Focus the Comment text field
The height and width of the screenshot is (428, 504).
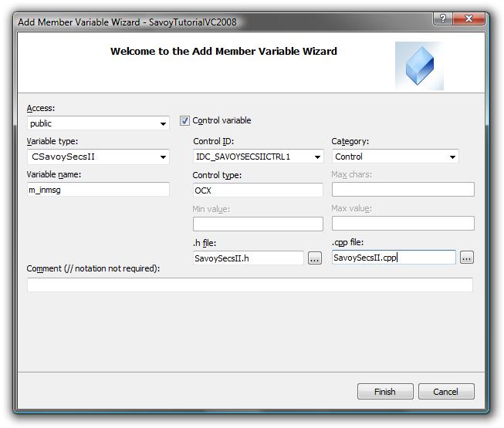point(249,285)
